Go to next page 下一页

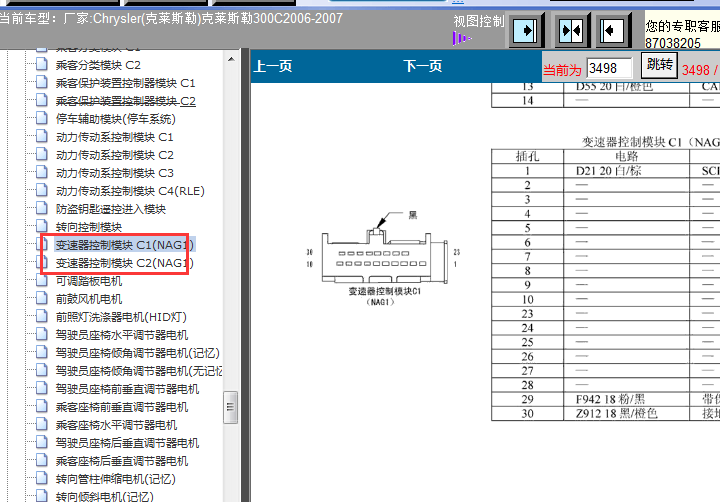coord(422,66)
